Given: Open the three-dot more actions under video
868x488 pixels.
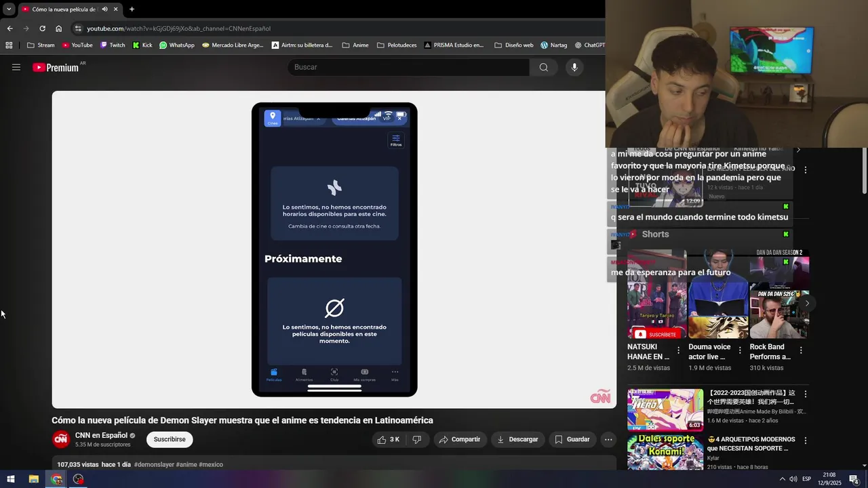Looking at the screenshot, I should 608,439.
